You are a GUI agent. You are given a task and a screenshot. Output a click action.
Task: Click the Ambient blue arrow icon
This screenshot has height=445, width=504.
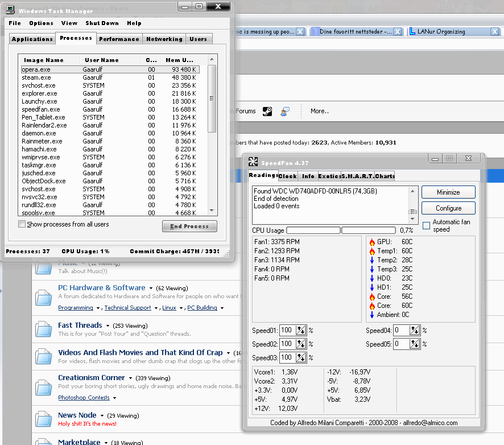pyautogui.click(x=372, y=315)
